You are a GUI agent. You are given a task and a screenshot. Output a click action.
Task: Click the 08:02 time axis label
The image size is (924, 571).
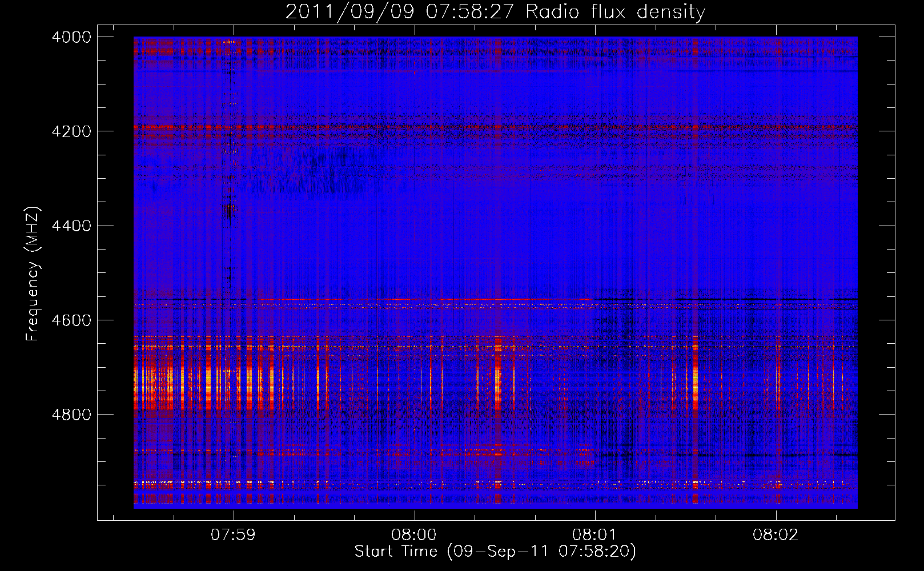click(x=776, y=535)
